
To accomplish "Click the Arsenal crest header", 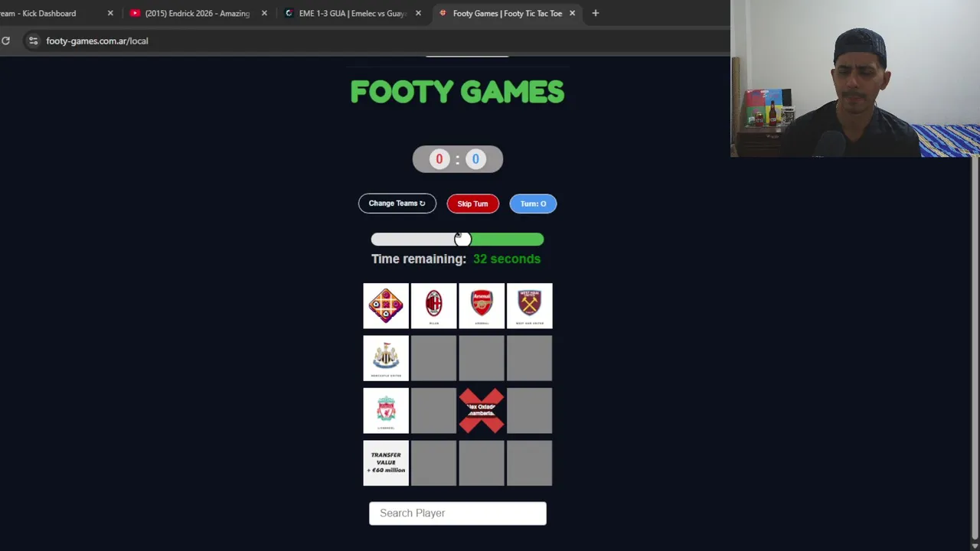I will point(482,305).
